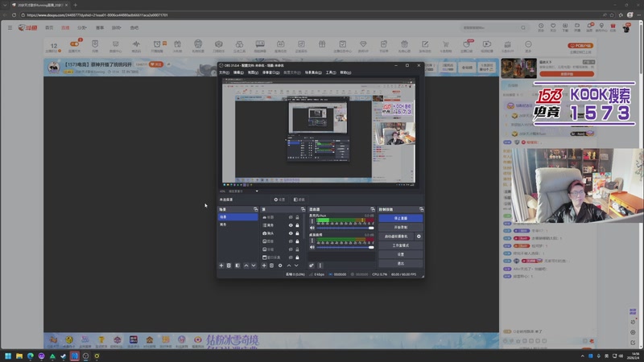The image size is (644, 362).
Task: Click Start Recording button in OBS Controls
Action: click(x=400, y=228)
